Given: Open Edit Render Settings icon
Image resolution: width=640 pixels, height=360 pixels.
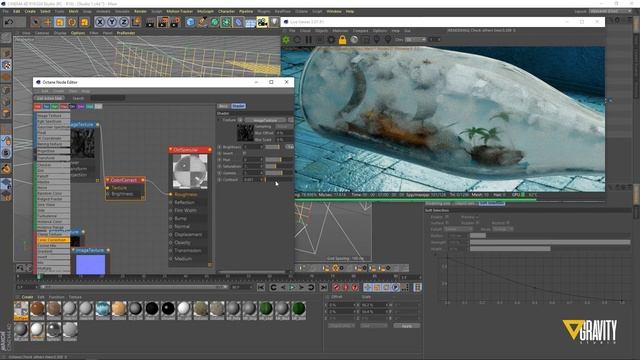Looking at the screenshot, I should click(x=175, y=22).
